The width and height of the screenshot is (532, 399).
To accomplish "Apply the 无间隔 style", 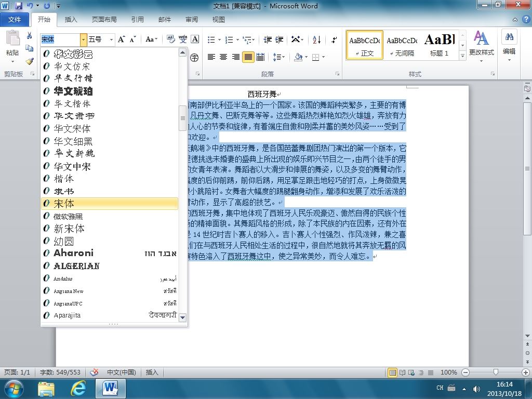I will tap(402, 45).
